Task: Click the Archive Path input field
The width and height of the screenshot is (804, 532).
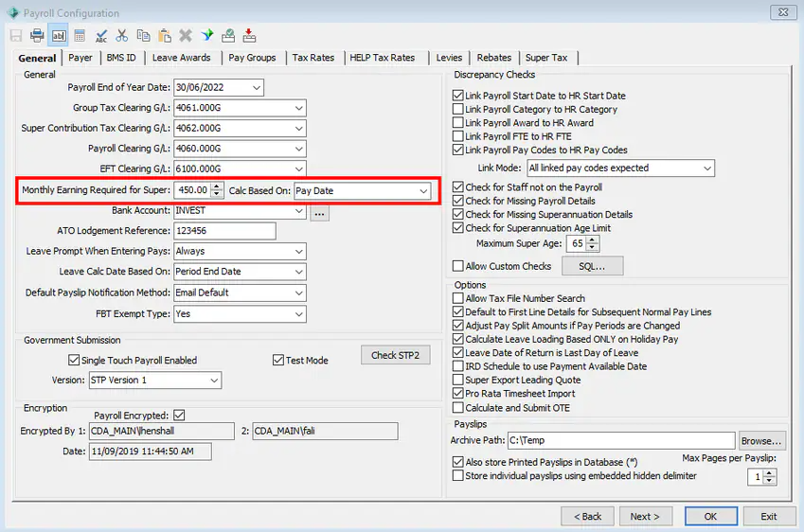Action: [x=621, y=440]
